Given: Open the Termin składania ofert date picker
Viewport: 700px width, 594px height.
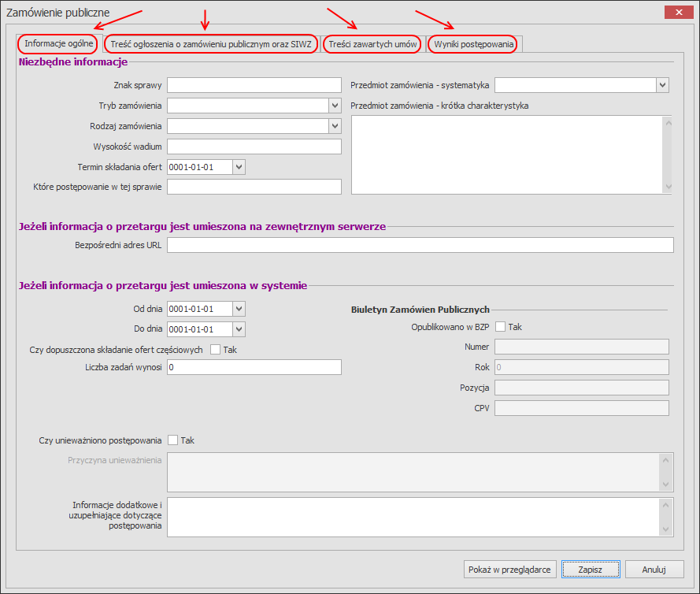Looking at the screenshot, I should tap(239, 167).
